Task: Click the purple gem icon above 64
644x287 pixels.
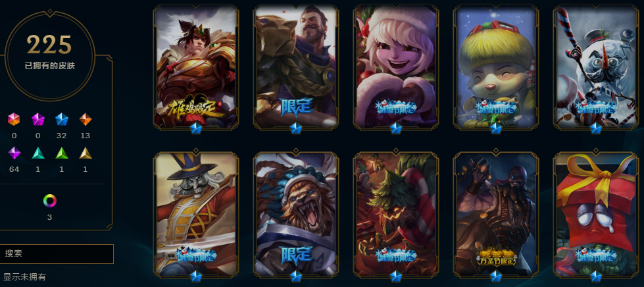Action: 14,153
